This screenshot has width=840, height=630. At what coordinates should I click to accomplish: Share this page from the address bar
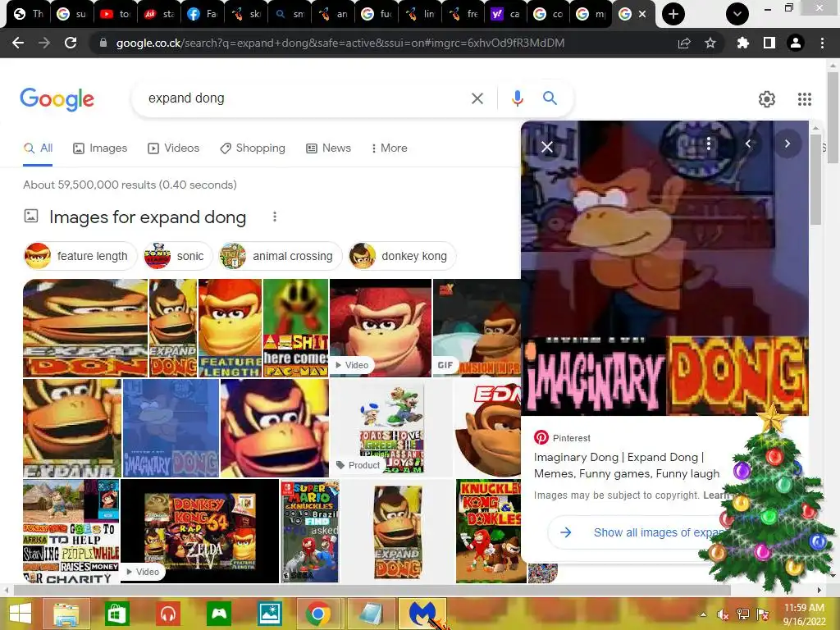684,43
